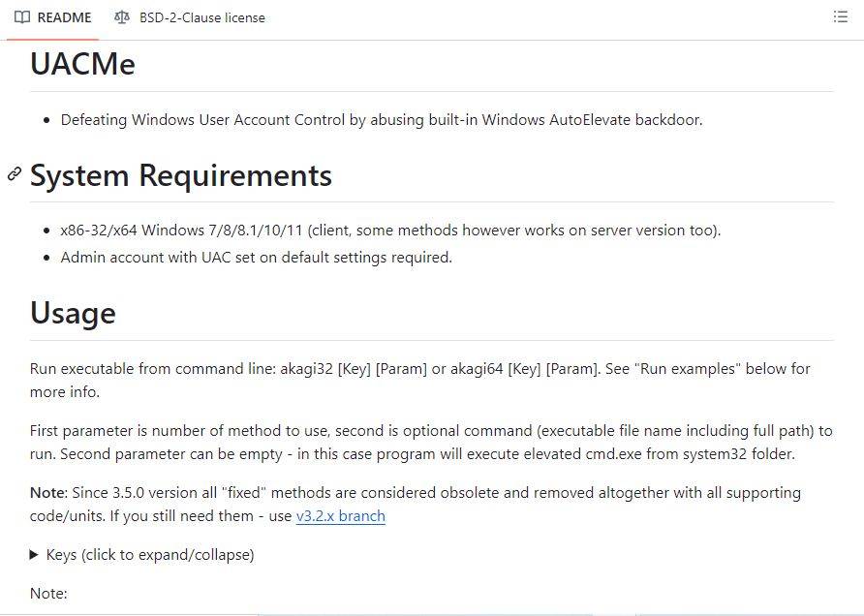The image size is (864, 616).
Task: Click the anchor link icon beside System Requirements
Action: [x=15, y=174]
